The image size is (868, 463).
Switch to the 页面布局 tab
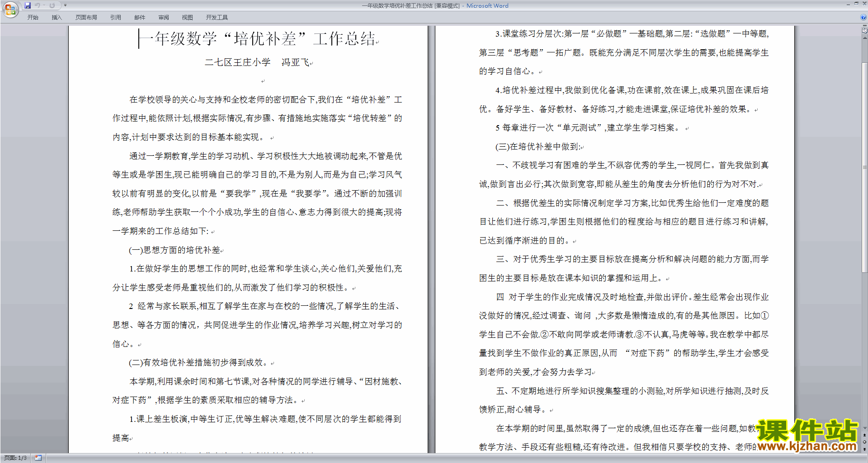(x=86, y=18)
